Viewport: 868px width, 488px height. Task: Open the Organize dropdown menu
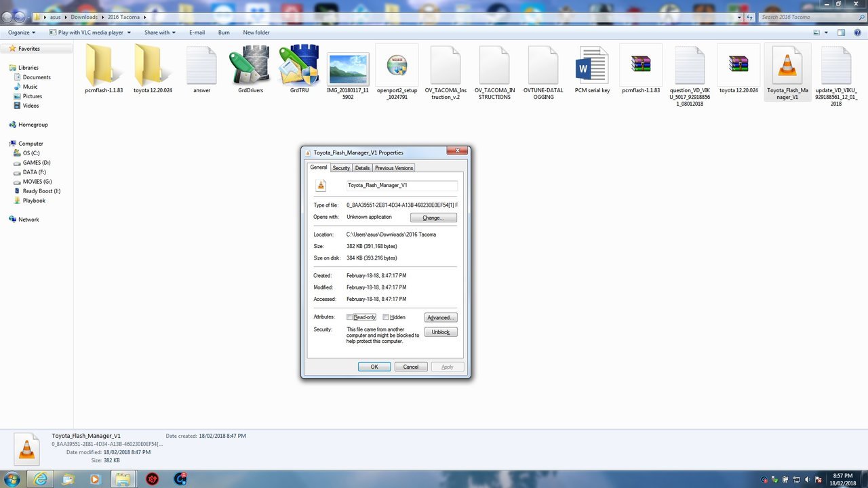pyautogui.click(x=22, y=33)
